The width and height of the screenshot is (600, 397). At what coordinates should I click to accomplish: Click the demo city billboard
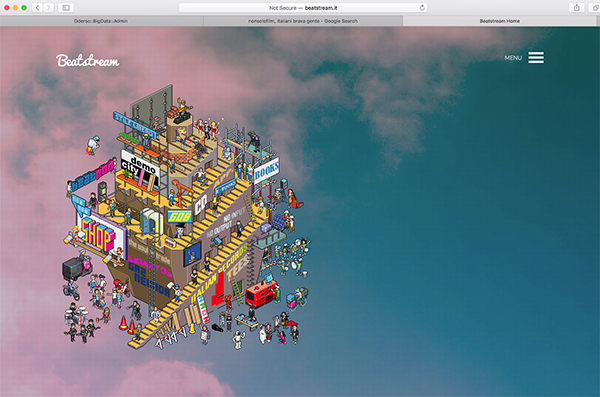[140, 169]
